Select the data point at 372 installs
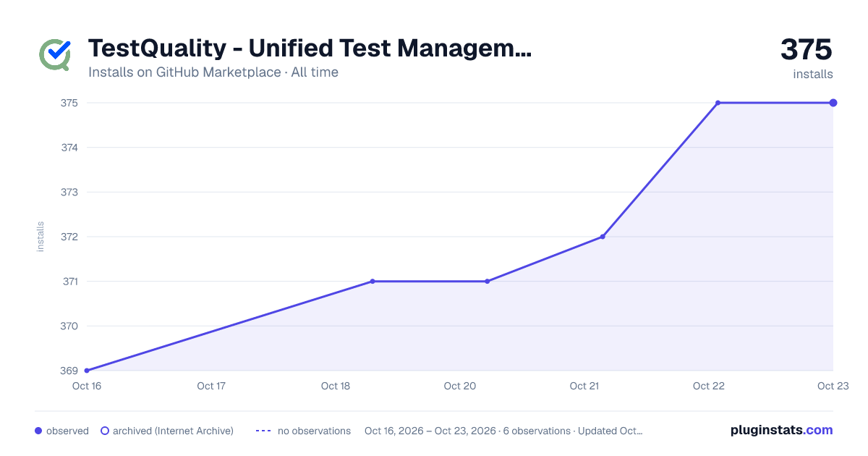The width and height of the screenshot is (868, 456). pyautogui.click(x=603, y=237)
